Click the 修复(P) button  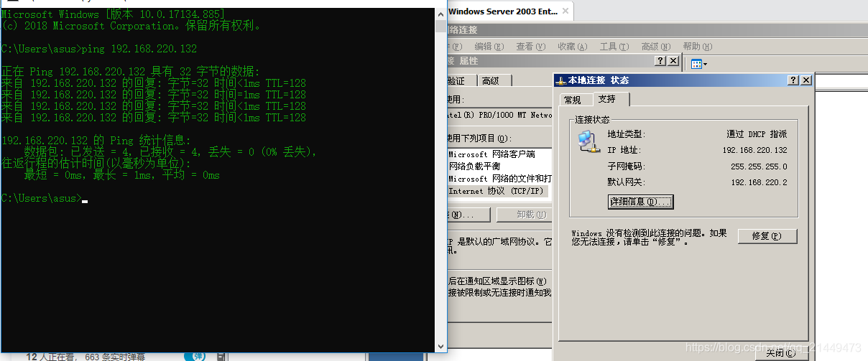767,235
